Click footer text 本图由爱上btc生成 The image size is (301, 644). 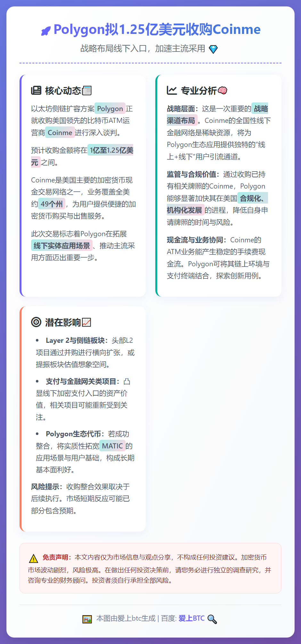point(126,618)
